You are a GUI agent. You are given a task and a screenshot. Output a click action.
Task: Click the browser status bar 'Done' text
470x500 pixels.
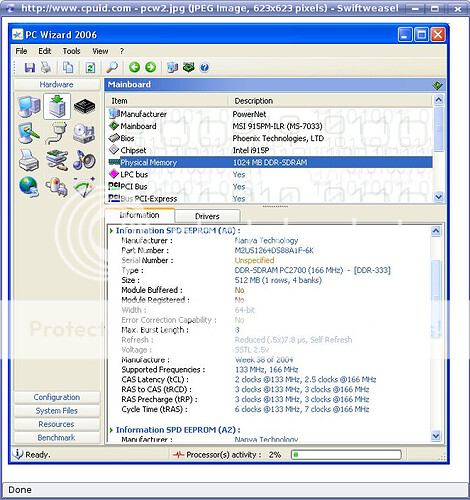20,490
